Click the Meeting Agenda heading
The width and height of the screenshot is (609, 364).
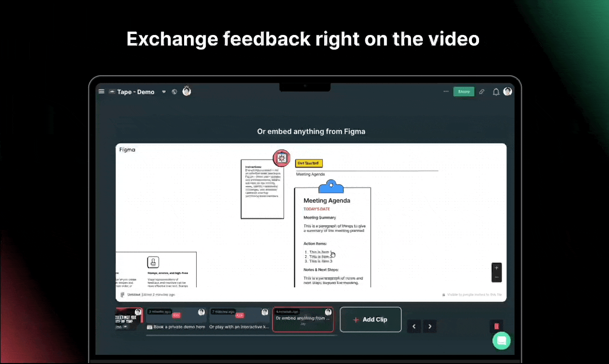pyautogui.click(x=327, y=201)
